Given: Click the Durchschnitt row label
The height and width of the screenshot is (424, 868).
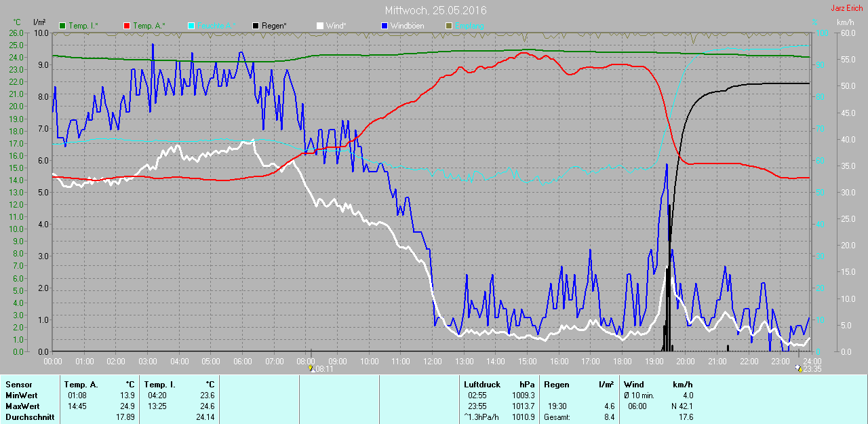Looking at the screenshot, I should [x=28, y=417].
